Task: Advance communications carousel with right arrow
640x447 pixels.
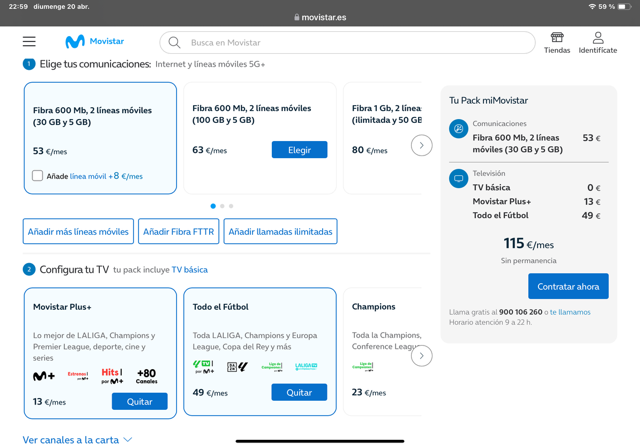Action: tap(421, 145)
